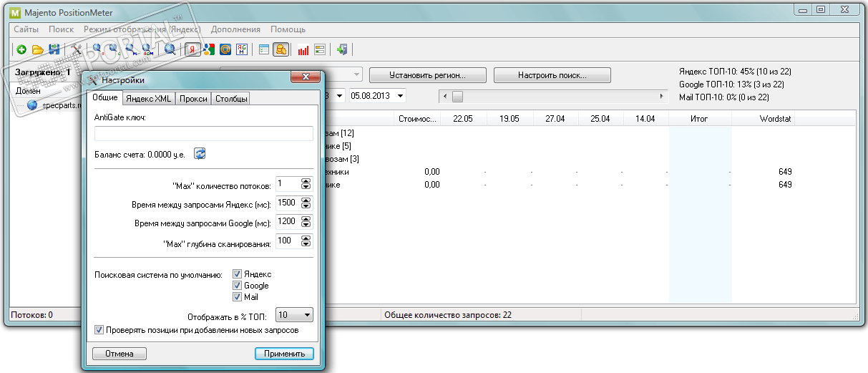Image resolution: width=868 pixels, height=373 pixels.
Task: Click the 19.05 column header
Action: click(509, 119)
